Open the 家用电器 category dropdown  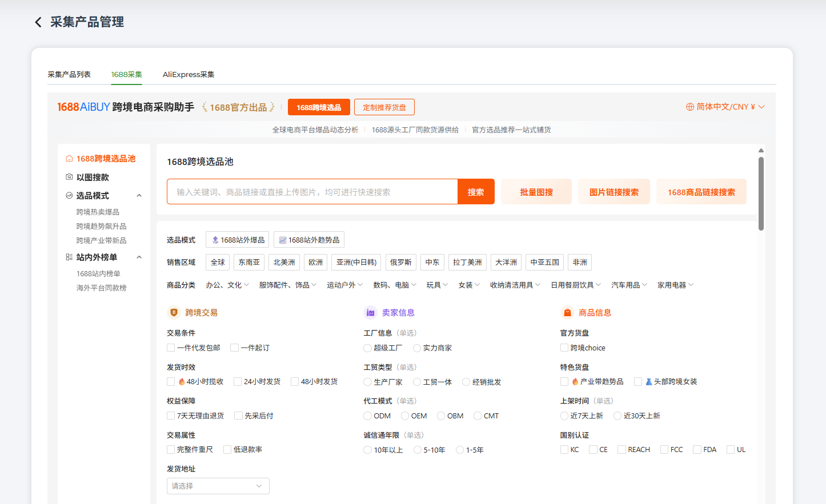(x=675, y=285)
